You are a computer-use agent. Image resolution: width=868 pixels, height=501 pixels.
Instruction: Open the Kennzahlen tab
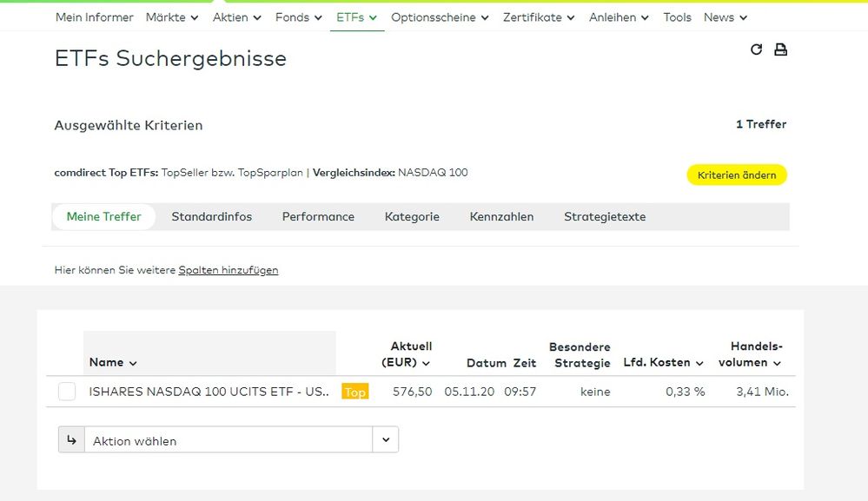click(501, 216)
